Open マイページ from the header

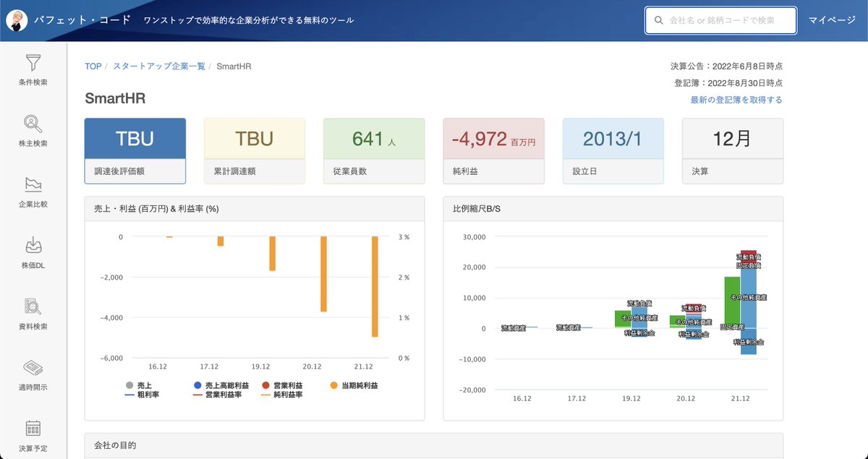pyautogui.click(x=832, y=20)
